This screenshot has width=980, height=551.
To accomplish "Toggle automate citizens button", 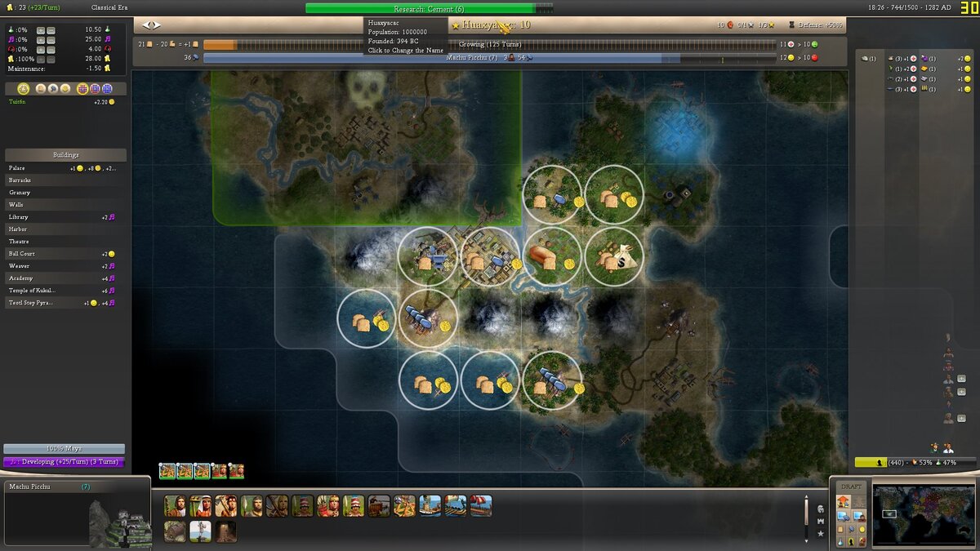I will [x=860, y=517].
